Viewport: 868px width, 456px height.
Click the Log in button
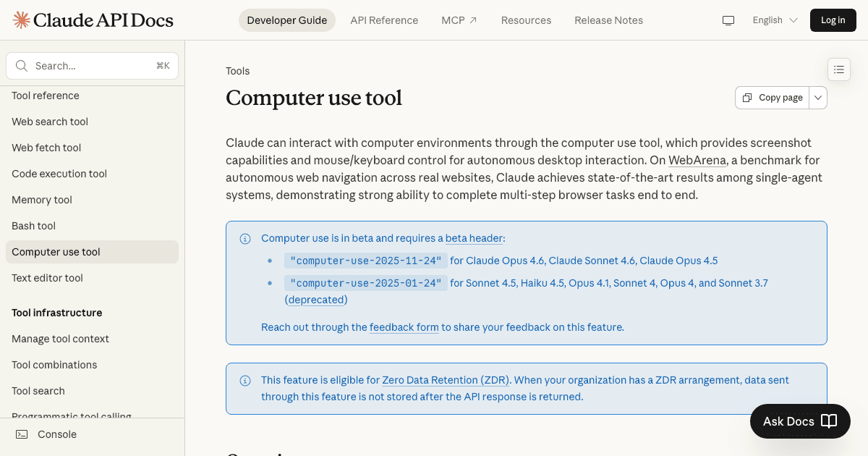(833, 20)
